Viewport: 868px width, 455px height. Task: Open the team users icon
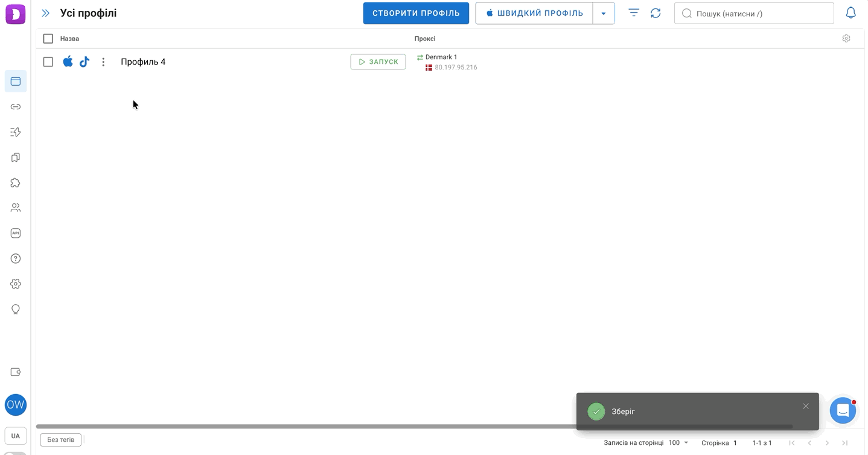pos(16,208)
